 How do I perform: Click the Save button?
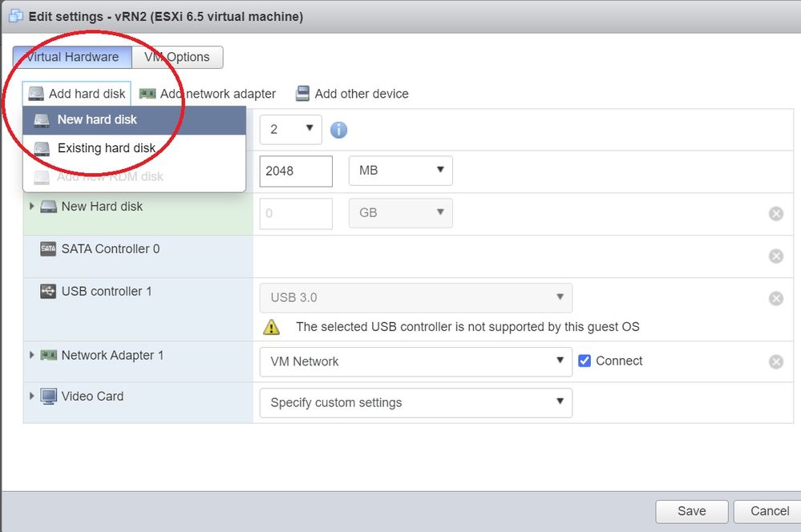pos(692,511)
